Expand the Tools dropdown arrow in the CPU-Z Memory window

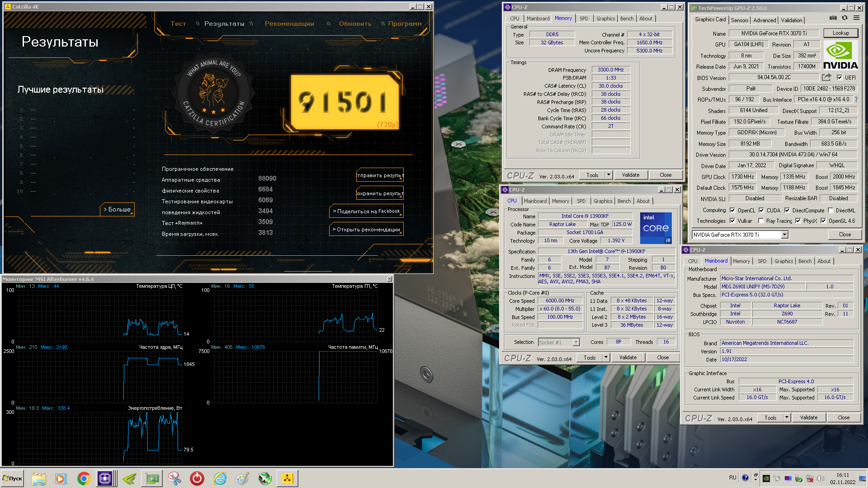pos(609,175)
